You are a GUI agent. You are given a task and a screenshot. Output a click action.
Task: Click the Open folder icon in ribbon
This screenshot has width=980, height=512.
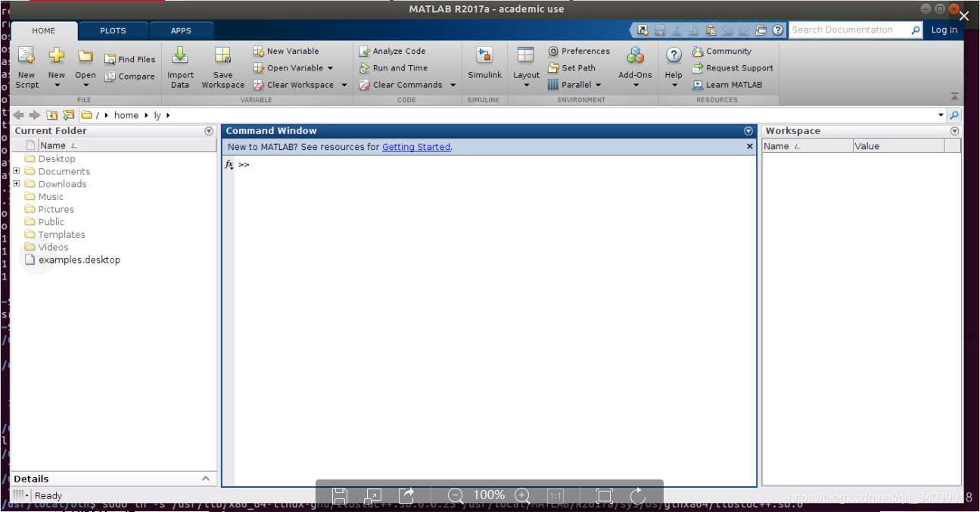pos(86,56)
